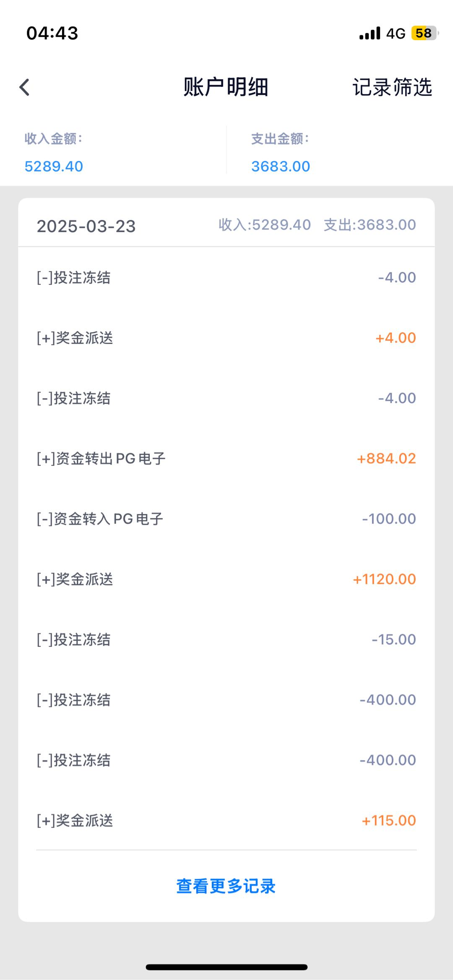
Task: Open the 资金转出 PG 电子 +884.02 record
Action: 226,458
